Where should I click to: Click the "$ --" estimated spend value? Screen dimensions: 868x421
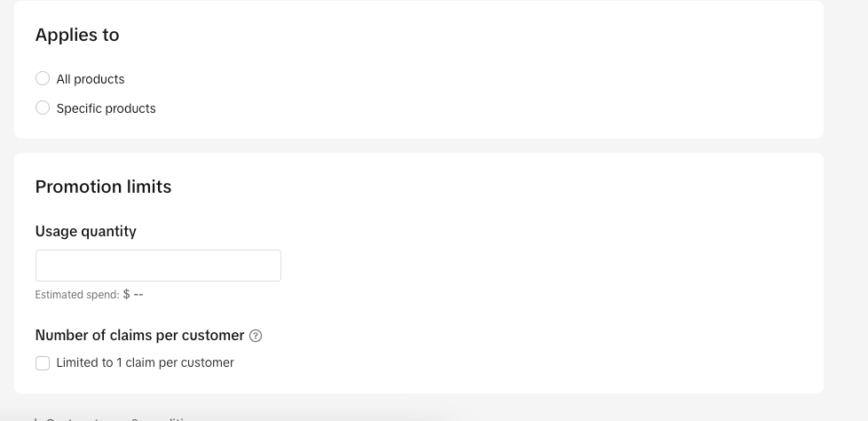click(x=133, y=294)
